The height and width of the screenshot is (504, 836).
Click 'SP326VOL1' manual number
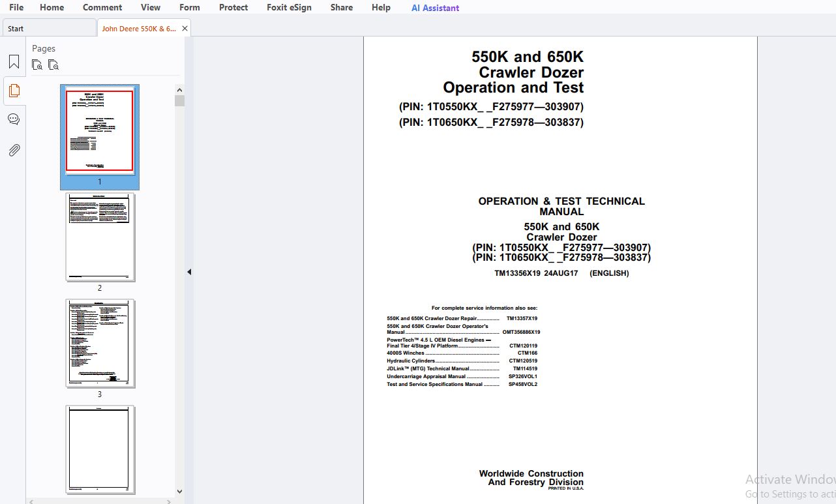coord(523,377)
